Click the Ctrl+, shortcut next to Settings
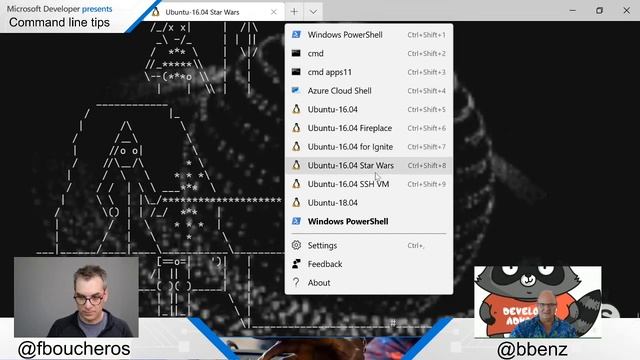Screen dimensions: 640x360 (416, 245)
